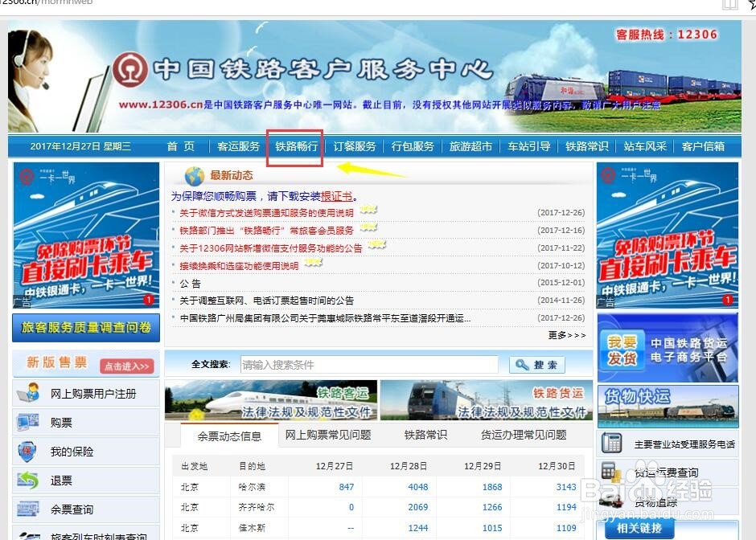Click the keyboard icon for 余票查询
This screenshot has height=540, width=756.
point(28,509)
